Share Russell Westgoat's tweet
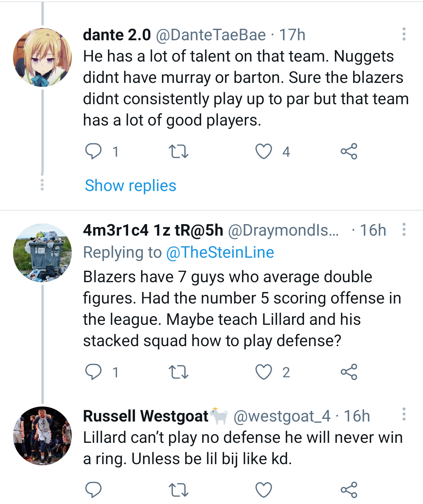 tap(349, 490)
